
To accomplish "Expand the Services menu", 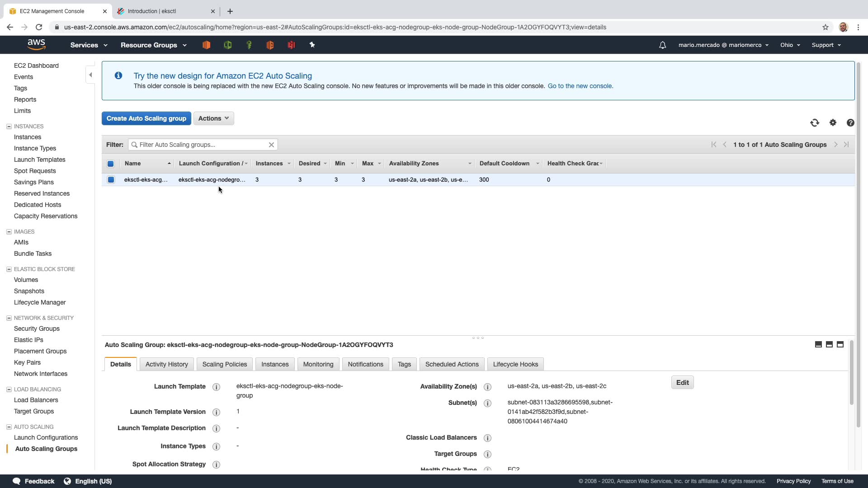I will [x=89, y=45].
